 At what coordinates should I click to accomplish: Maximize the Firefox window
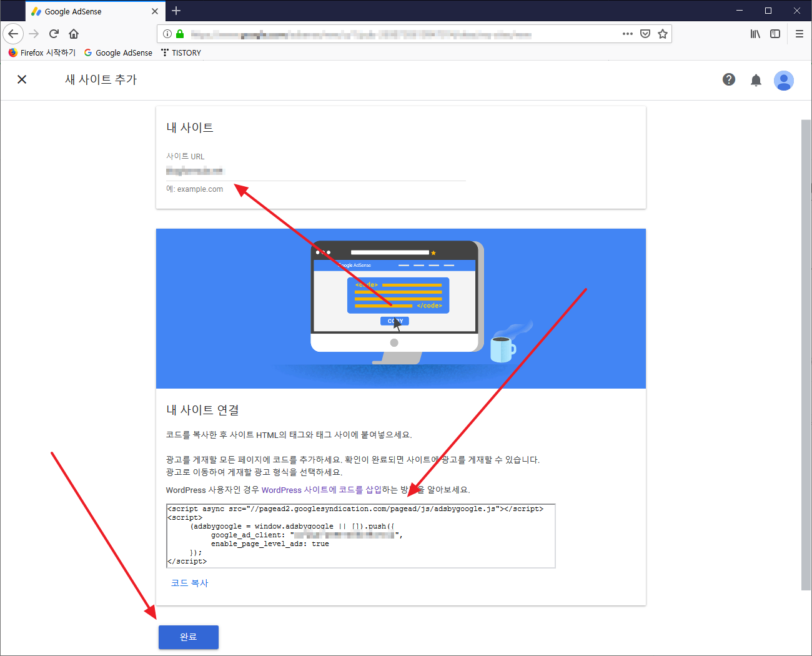pyautogui.click(x=768, y=11)
